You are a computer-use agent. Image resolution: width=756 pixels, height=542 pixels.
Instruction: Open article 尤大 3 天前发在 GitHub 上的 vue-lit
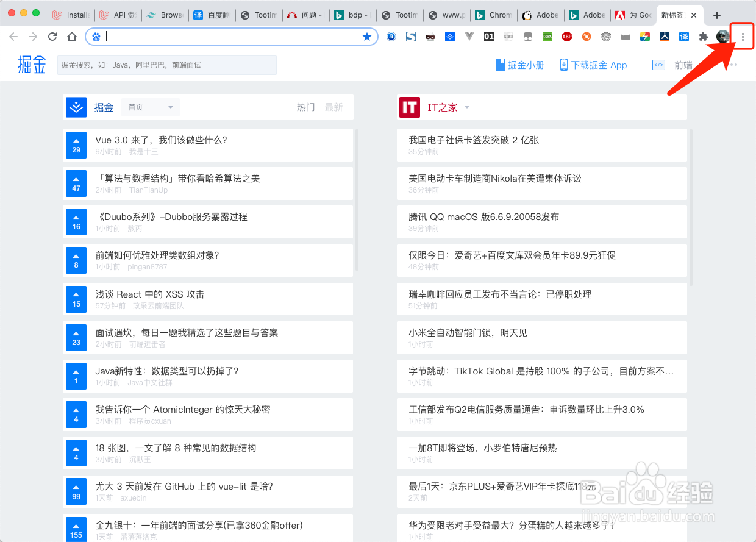pyautogui.click(x=184, y=487)
